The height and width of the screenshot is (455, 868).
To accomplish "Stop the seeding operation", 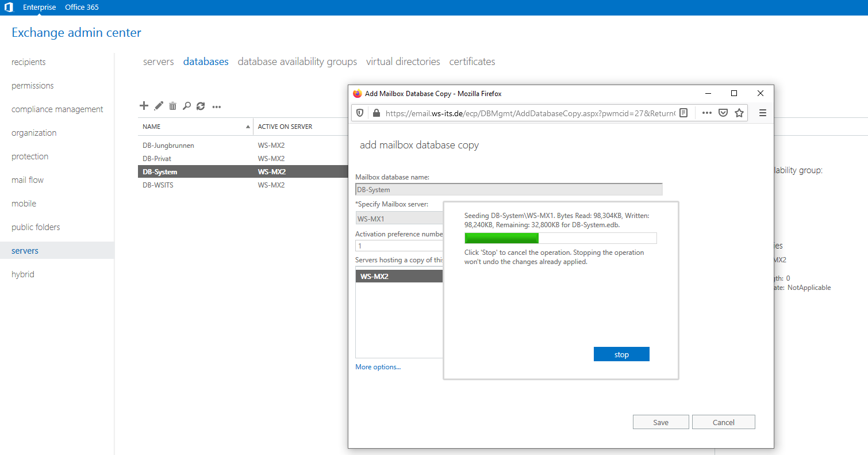I will click(621, 354).
